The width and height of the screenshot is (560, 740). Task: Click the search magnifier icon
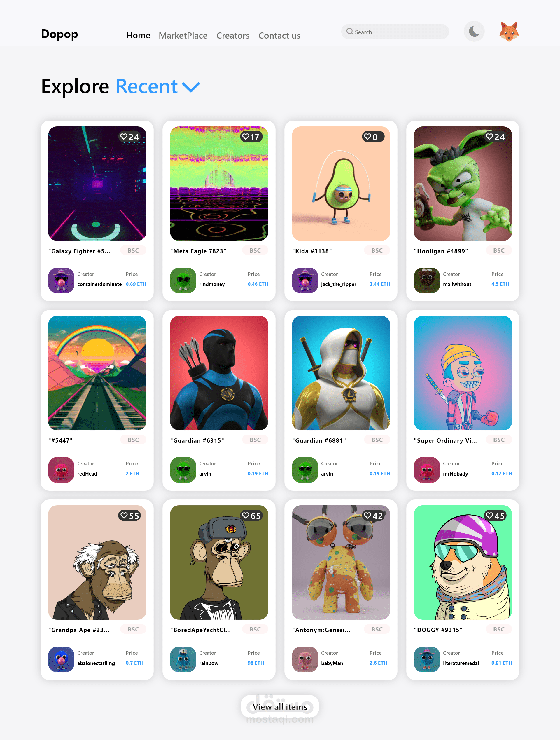click(x=350, y=32)
